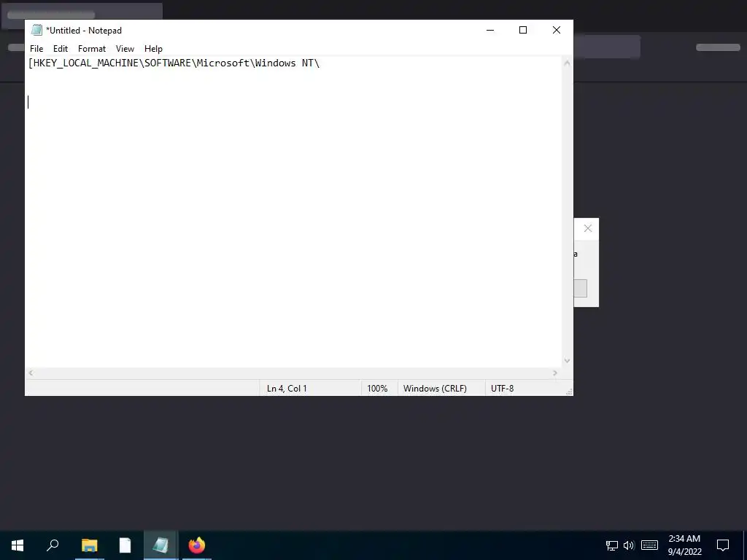Image resolution: width=747 pixels, height=560 pixels.
Task: Click scroll up arrow of vertical scrollbar
Action: coord(567,63)
